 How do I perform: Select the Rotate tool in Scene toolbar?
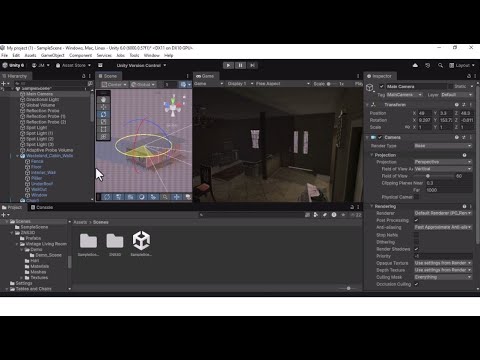coord(103,114)
